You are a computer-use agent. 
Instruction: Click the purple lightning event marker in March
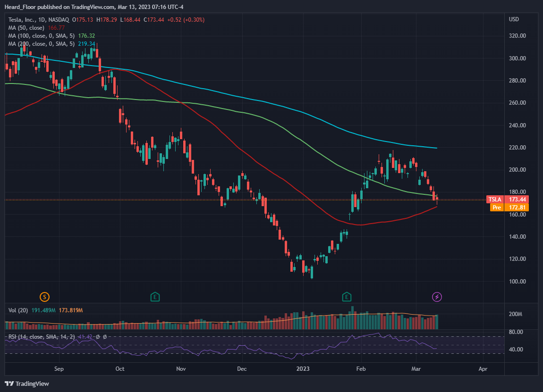pyautogui.click(x=437, y=297)
